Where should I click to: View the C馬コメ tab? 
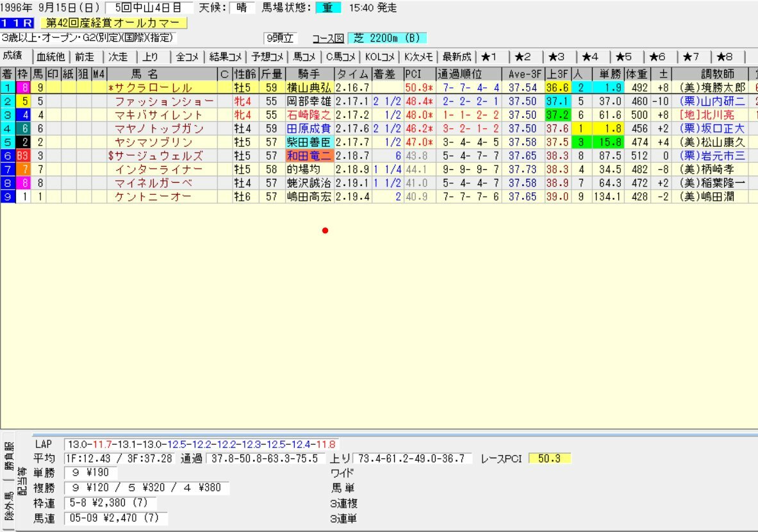[341, 57]
